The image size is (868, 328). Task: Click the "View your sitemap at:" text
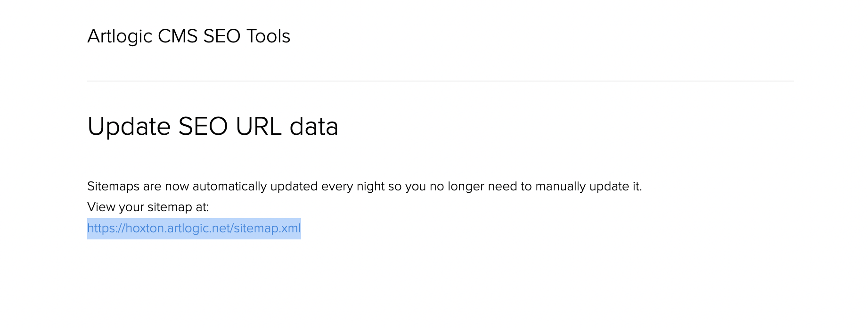point(148,207)
